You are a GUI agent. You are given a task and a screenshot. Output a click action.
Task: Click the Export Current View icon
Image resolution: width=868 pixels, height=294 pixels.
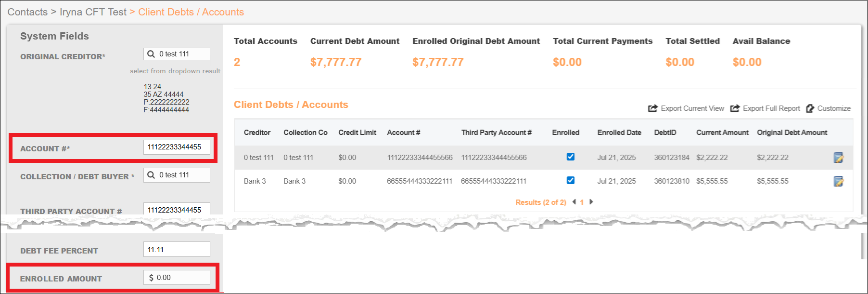click(652, 108)
